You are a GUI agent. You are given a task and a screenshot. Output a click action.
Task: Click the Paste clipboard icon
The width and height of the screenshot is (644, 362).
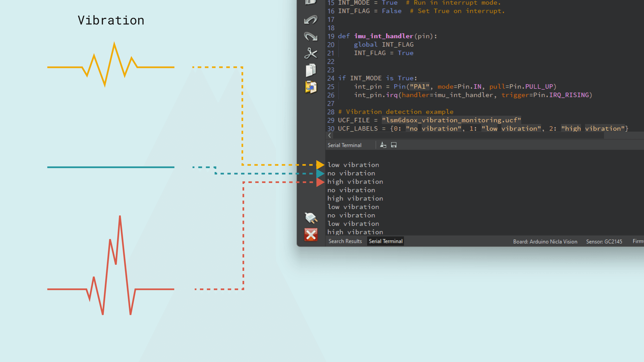[311, 87]
